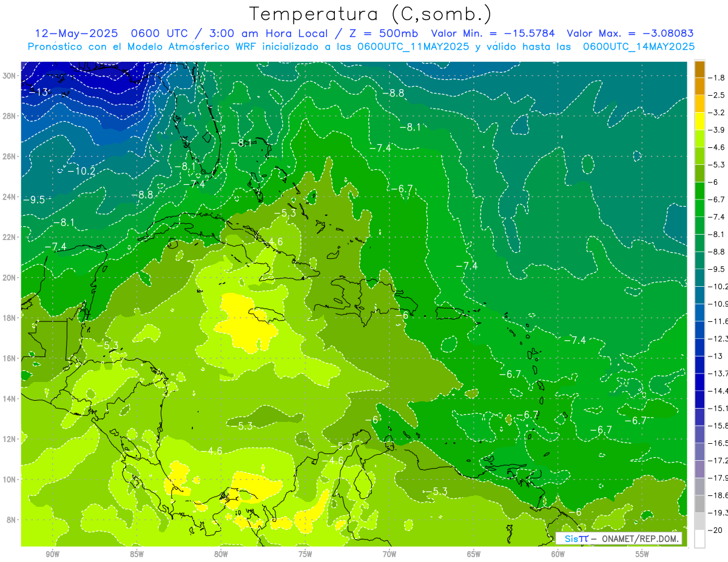Image resolution: width=728 pixels, height=562 pixels.
Task: Click the latitude label "24N"
Action: point(10,196)
